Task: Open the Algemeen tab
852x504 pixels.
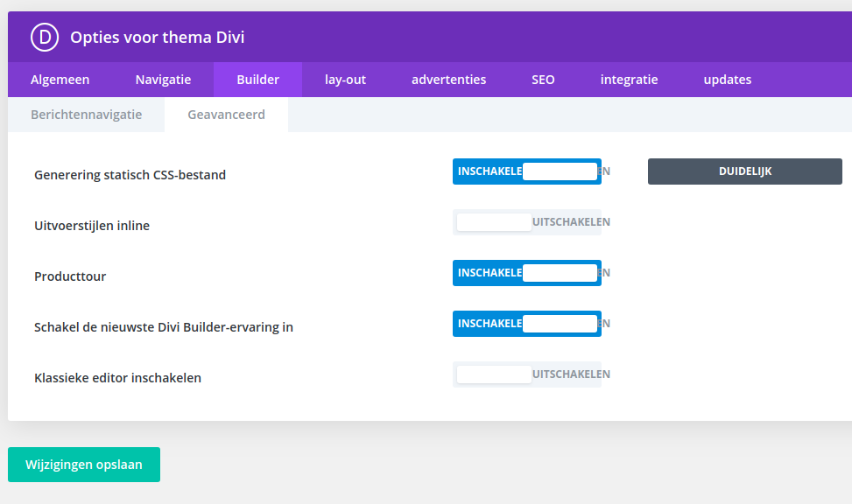Action: point(60,80)
